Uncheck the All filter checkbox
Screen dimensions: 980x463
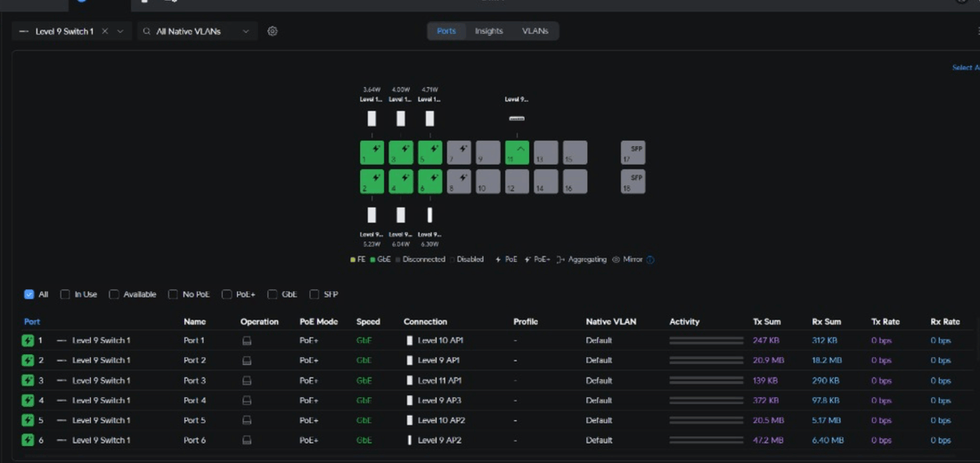(29, 295)
